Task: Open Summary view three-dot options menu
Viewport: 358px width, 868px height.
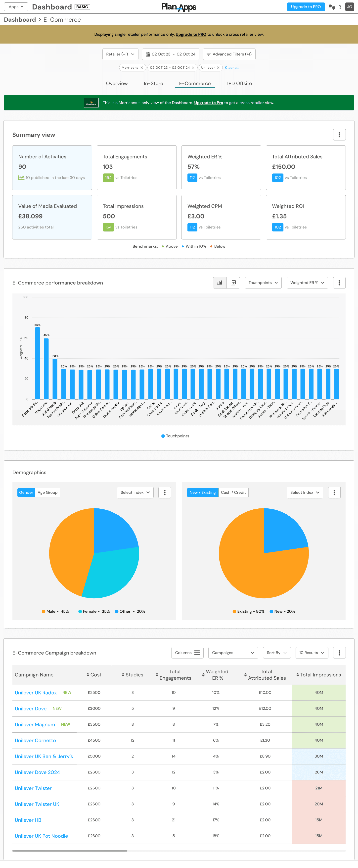Action: [x=339, y=135]
